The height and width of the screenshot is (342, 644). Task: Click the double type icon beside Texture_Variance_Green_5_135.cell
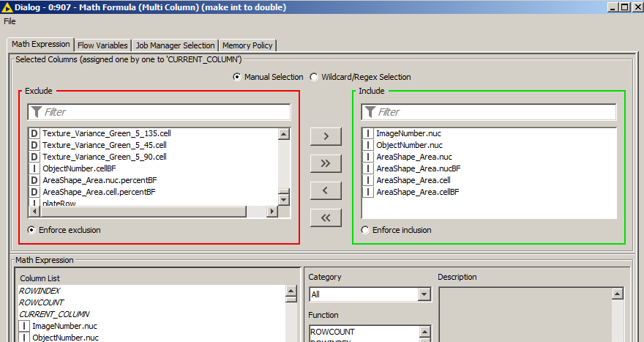[34, 133]
